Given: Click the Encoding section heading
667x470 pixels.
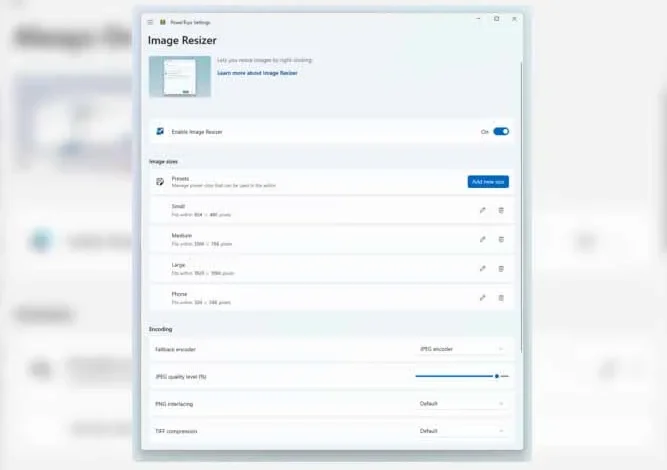Looking at the screenshot, I should (x=160, y=329).
